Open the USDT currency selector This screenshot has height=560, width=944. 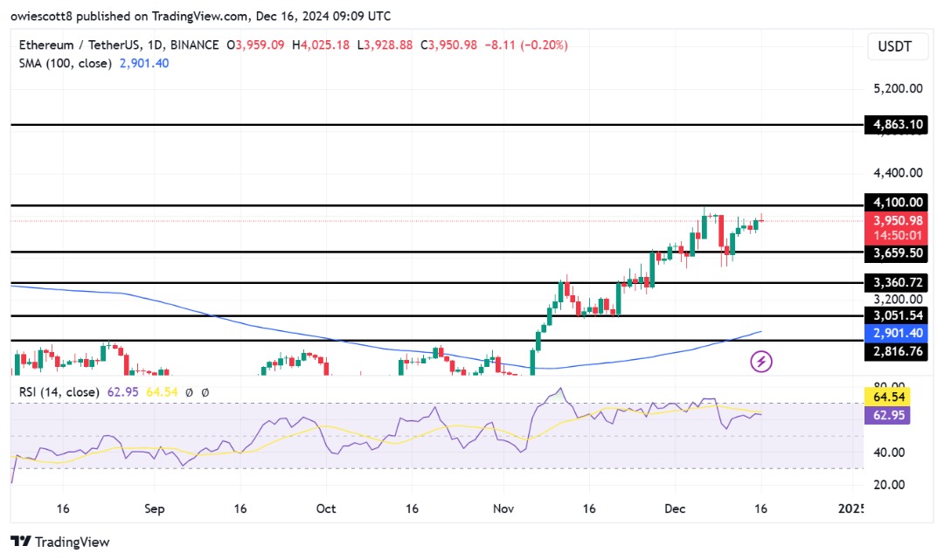tap(894, 46)
